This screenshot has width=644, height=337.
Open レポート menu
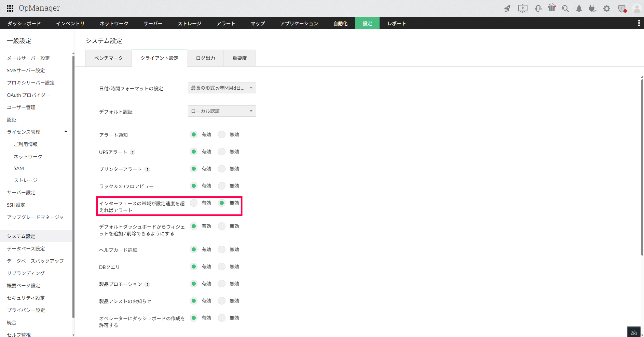(x=397, y=23)
